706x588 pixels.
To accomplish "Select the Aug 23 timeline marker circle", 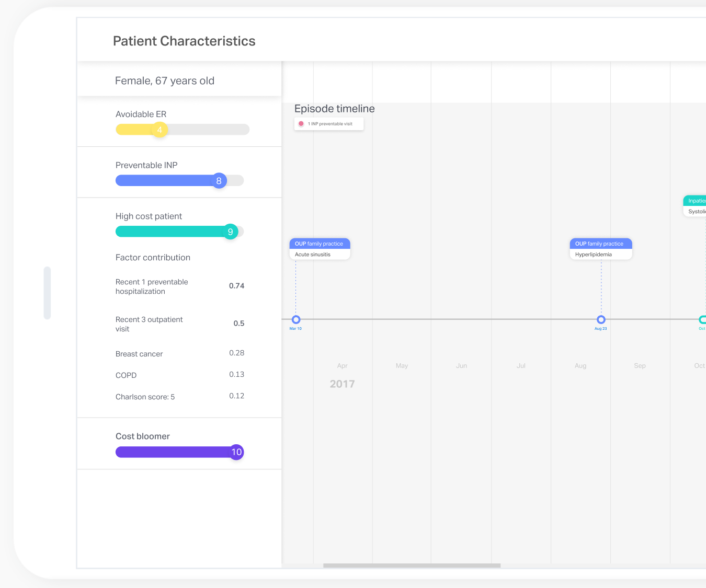I will point(601,319).
